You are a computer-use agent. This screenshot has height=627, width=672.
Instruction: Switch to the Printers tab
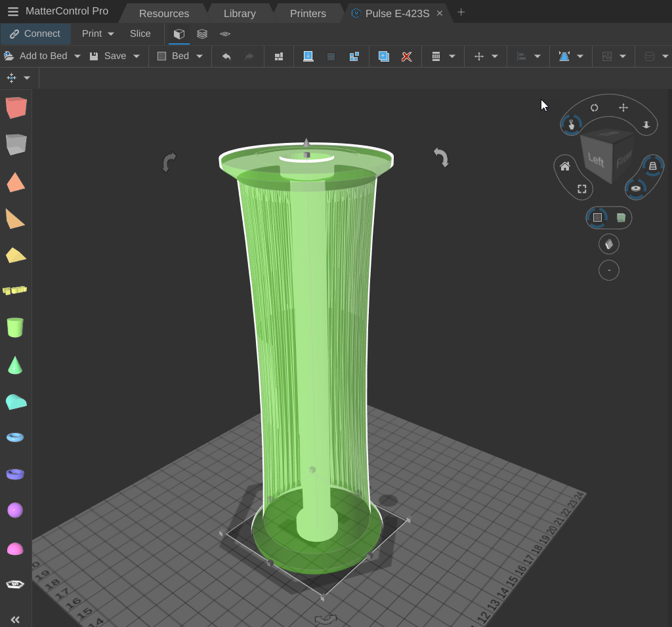click(x=308, y=14)
